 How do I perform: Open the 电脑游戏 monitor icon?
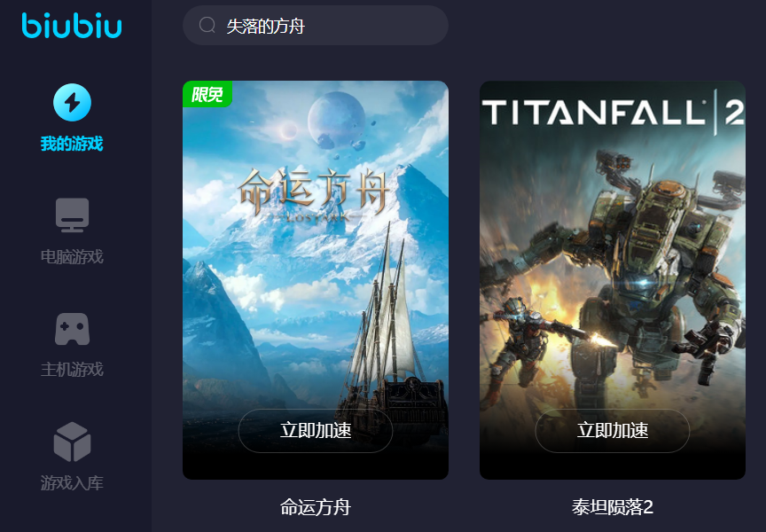[73, 215]
